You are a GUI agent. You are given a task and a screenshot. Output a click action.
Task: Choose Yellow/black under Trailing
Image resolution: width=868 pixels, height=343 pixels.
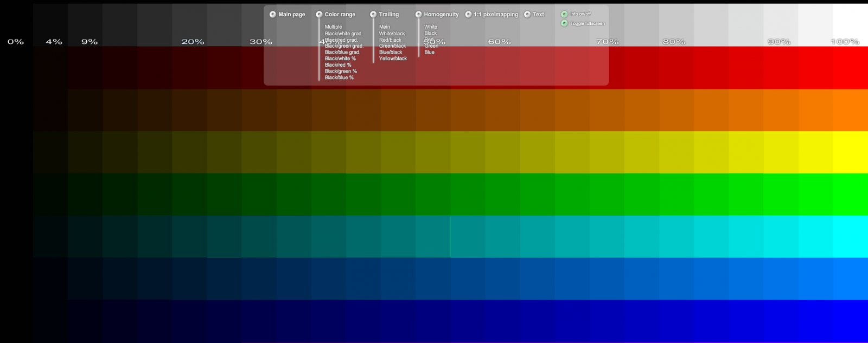coord(393,59)
